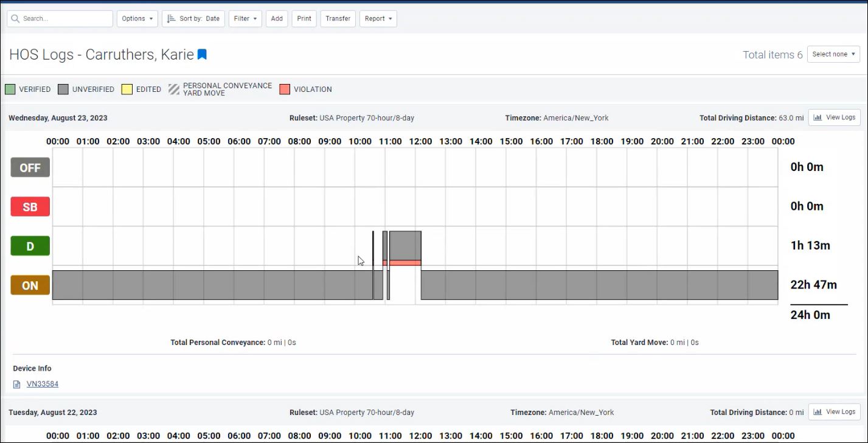Viewport: 868px width, 443px height.
Task: Click the red violation segment in graph
Action: pos(404,263)
